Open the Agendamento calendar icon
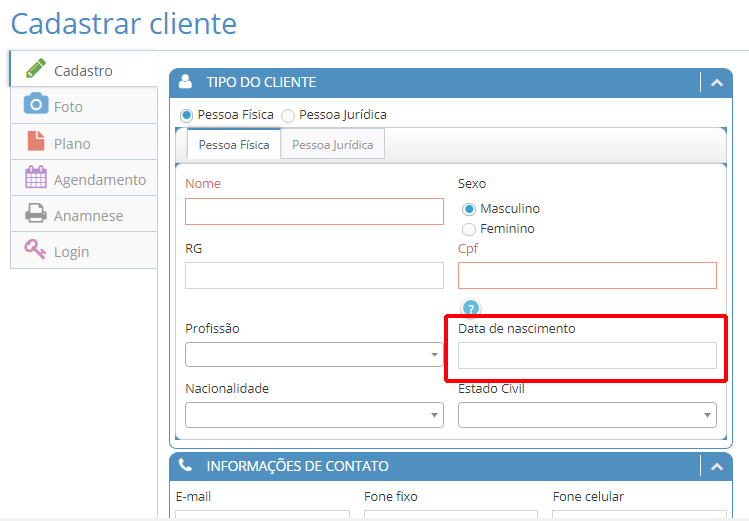749x521 pixels. pyautogui.click(x=36, y=178)
